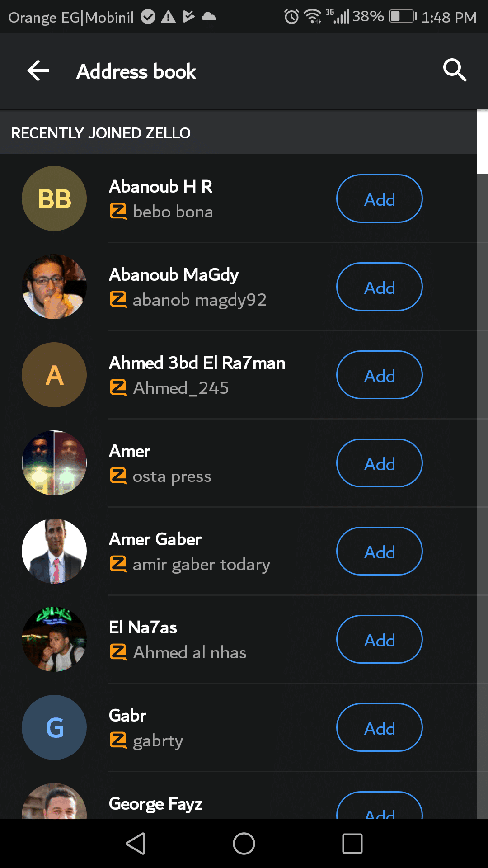Open the search magnifier icon
This screenshot has height=868, width=488.
(x=455, y=70)
